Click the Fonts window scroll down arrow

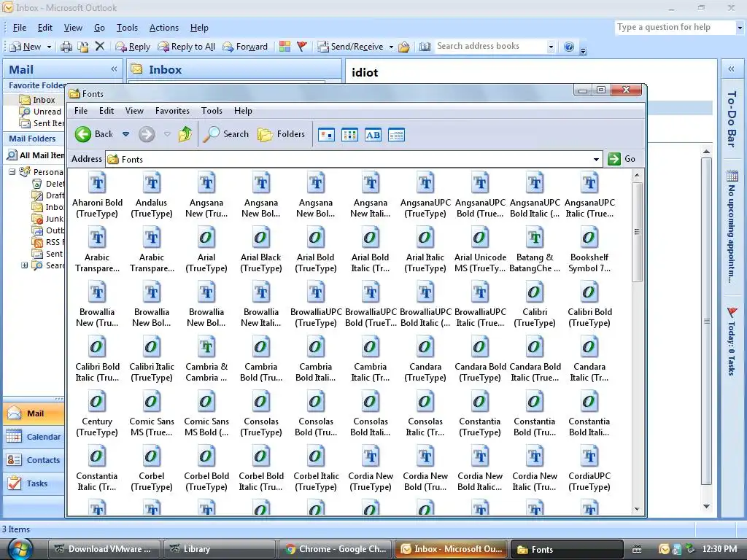tap(637, 509)
